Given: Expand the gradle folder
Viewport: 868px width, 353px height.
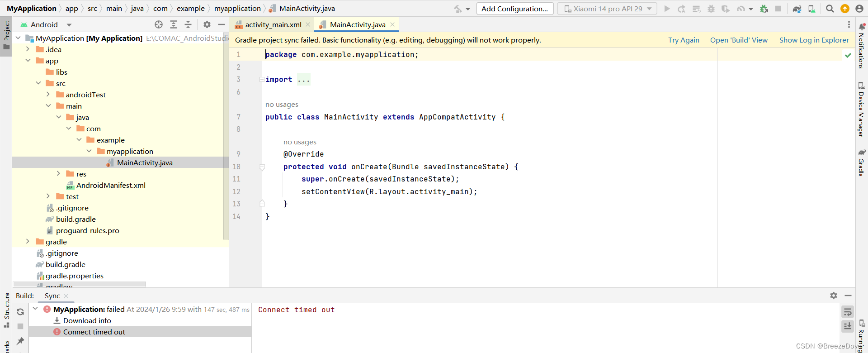Looking at the screenshot, I should 28,241.
